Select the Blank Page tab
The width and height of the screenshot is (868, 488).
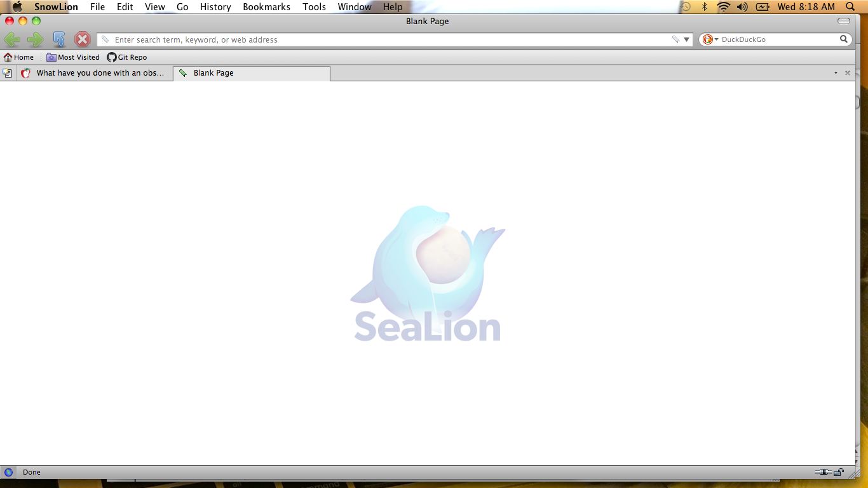coord(252,73)
